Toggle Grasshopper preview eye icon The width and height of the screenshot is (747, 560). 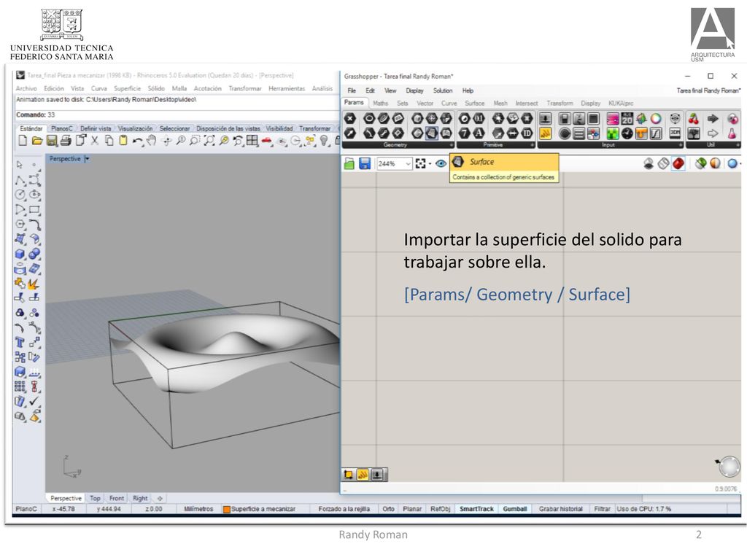(441, 163)
